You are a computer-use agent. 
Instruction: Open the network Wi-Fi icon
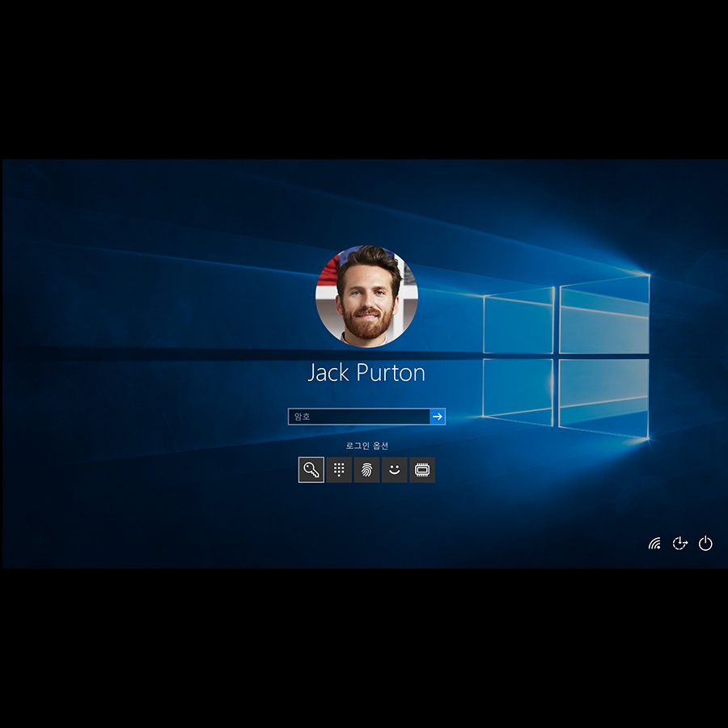[x=654, y=544]
